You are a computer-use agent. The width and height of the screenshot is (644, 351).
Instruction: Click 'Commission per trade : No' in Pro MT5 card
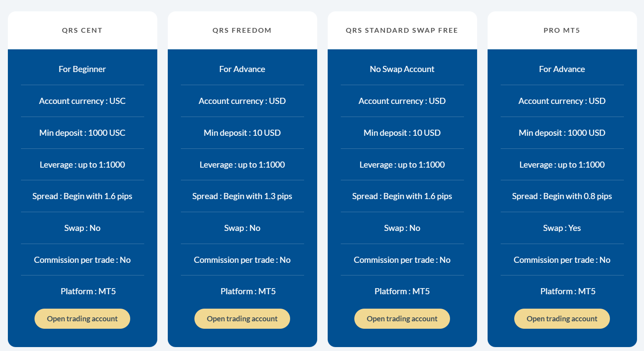pyautogui.click(x=562, y=260)
